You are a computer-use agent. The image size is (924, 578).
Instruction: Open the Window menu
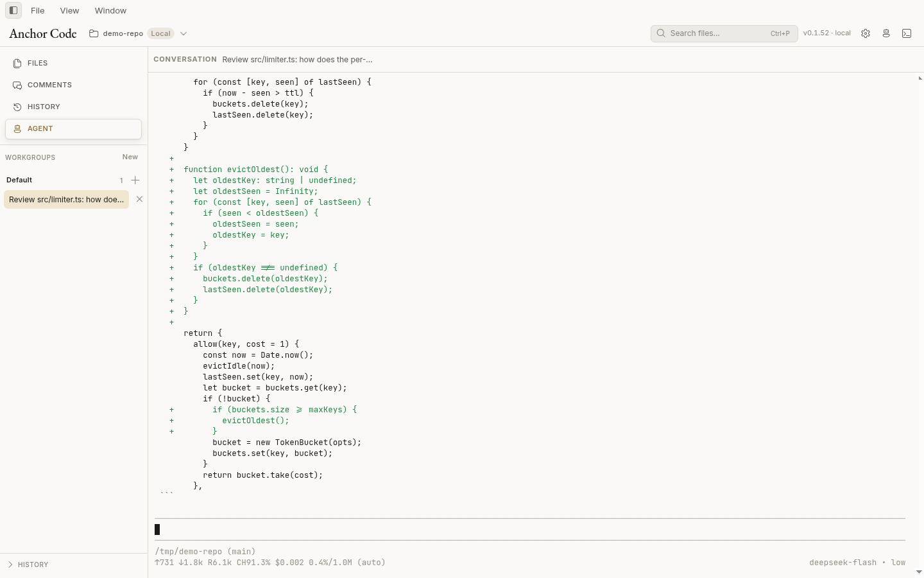click(x=110, y=10)
